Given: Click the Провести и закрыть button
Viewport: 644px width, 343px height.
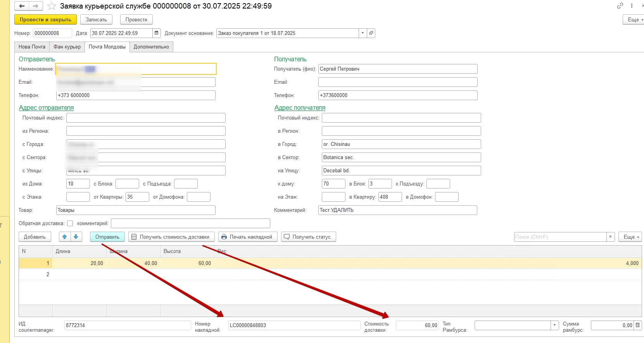Looking at the screenshot, I should click(x=45, y=19).
